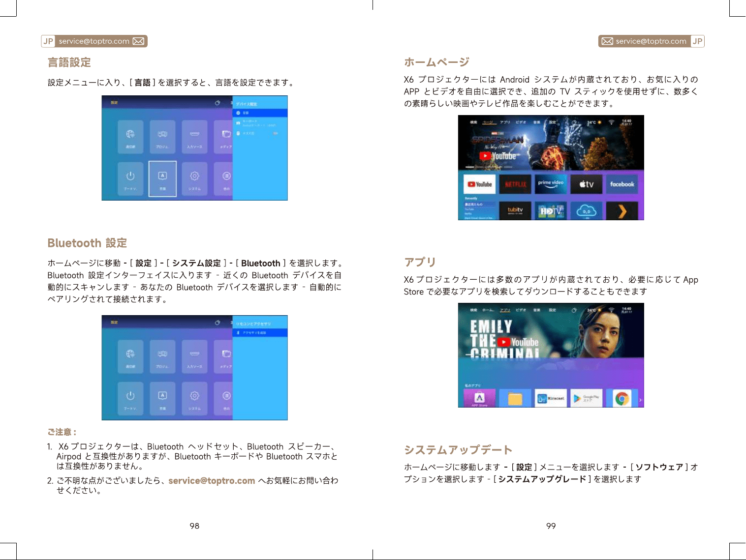Image resolution: width=746 pixels, height=560 pixels.
Task: Select the system gear tile in the language screenshot
Action: (x=194, y=179)
